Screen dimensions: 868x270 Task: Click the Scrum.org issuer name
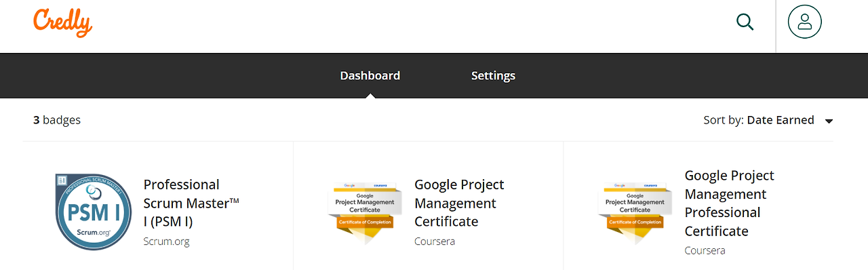point(167,241)
